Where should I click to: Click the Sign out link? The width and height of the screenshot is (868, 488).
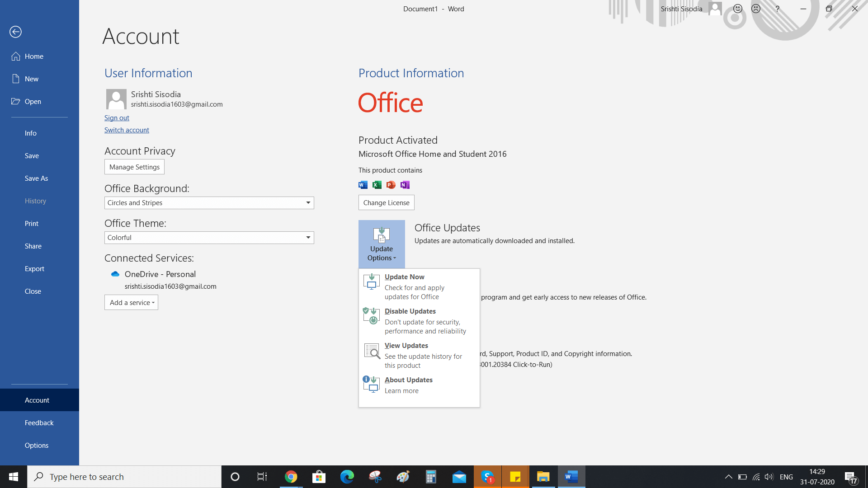(117, 117)
